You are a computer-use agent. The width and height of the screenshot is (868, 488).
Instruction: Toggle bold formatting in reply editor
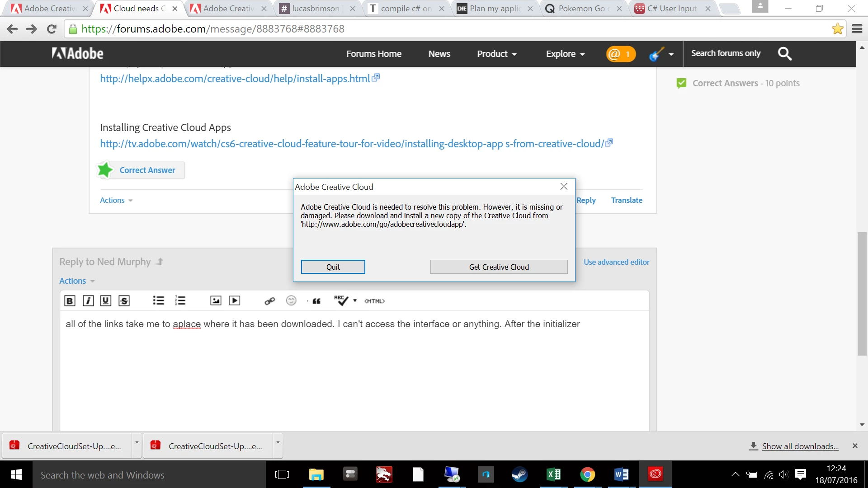[x=70, y=301]
